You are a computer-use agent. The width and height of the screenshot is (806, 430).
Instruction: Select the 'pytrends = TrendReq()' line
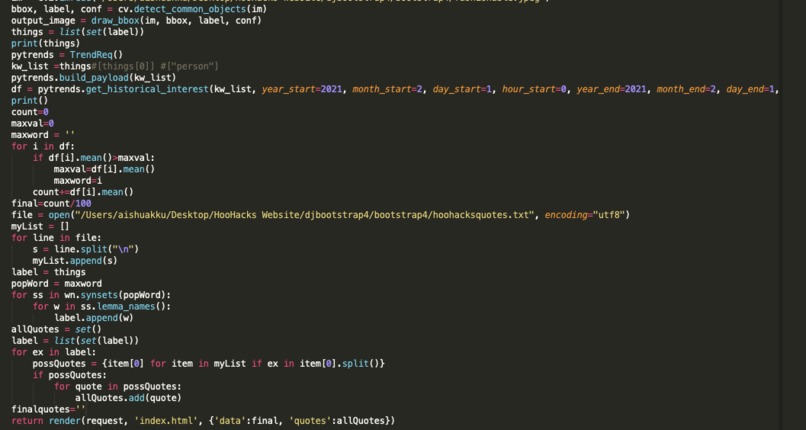[x=67, y=54]
